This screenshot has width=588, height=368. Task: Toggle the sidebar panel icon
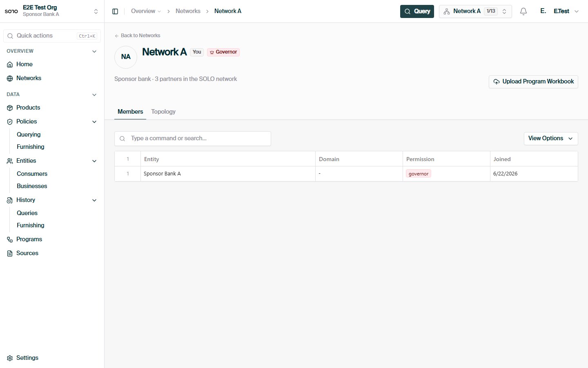(115, 11)
